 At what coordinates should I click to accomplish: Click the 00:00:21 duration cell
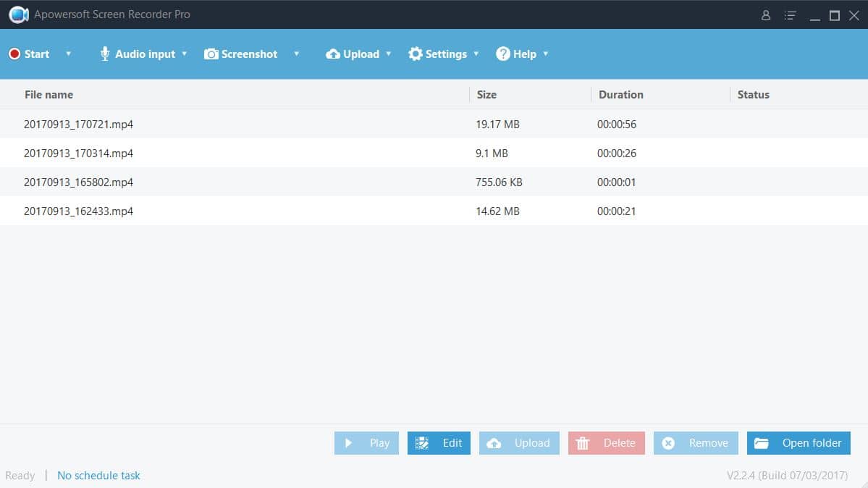click(x=616, y=211)
